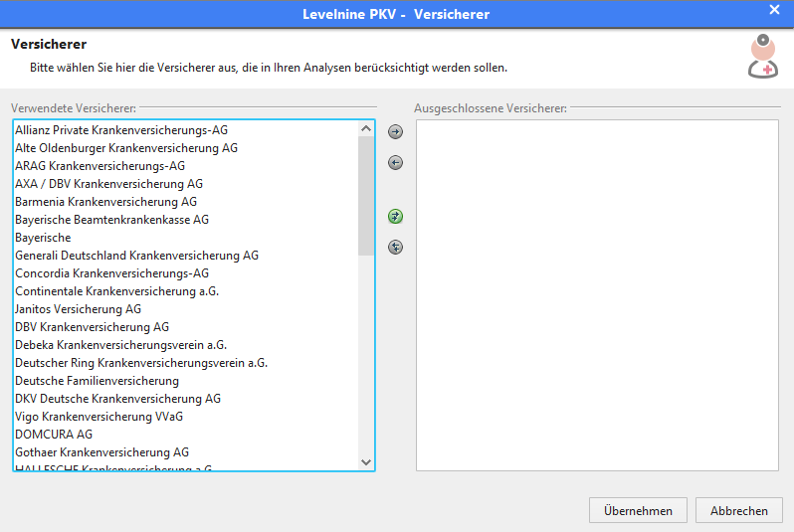This screenshot has height=532, width=794.
Task: Move all insurers to excluded list
Action: tap(395, 216)
